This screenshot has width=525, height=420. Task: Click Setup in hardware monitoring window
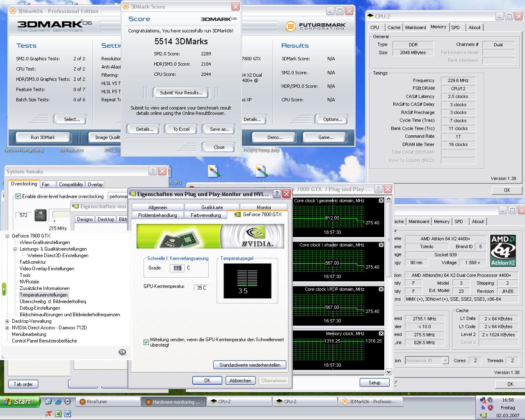pos(374,383)
